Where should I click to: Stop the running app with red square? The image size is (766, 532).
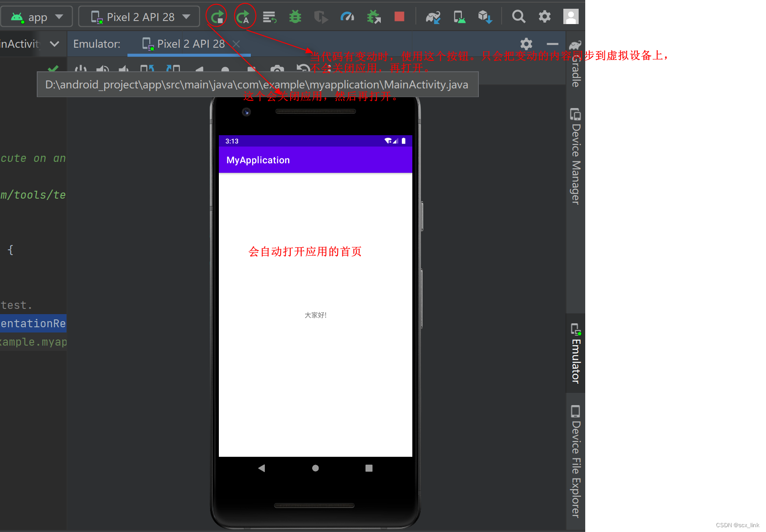click(399, 17)
